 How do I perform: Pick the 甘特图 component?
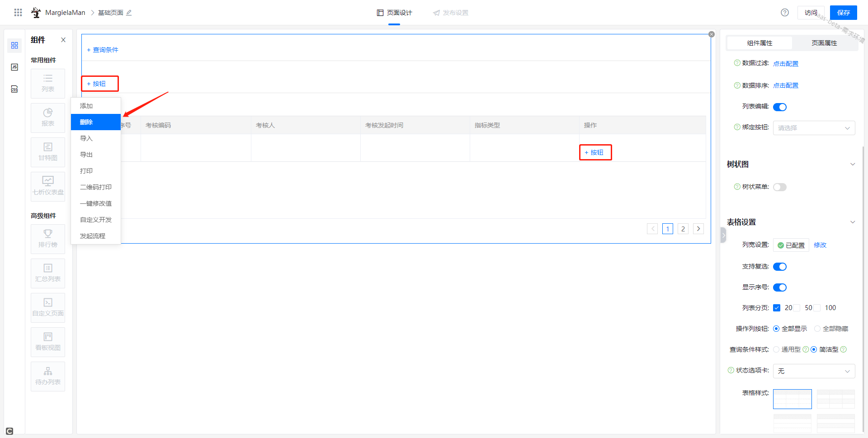[x=48, y=152]
